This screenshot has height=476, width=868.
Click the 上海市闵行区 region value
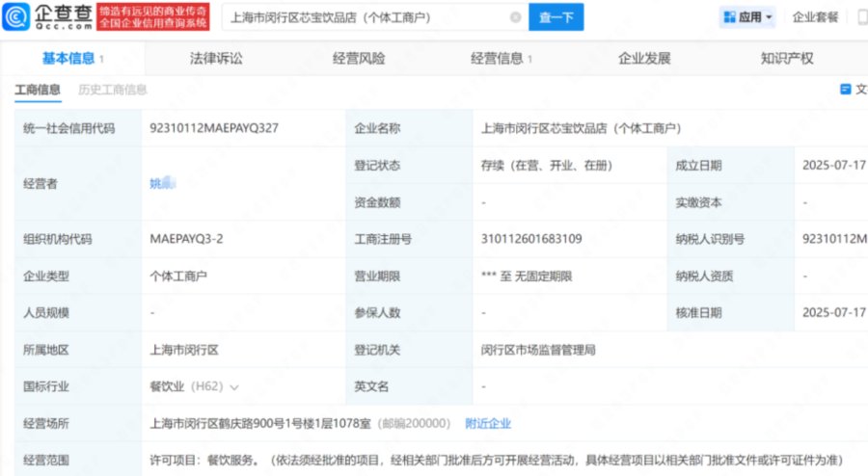click(x=184, y=350)
